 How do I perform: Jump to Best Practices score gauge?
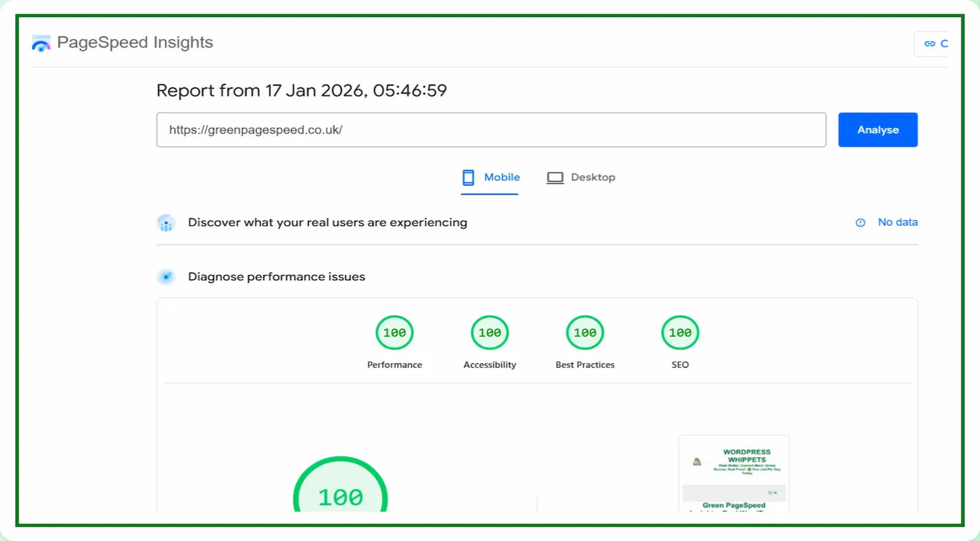pos(585,333)
